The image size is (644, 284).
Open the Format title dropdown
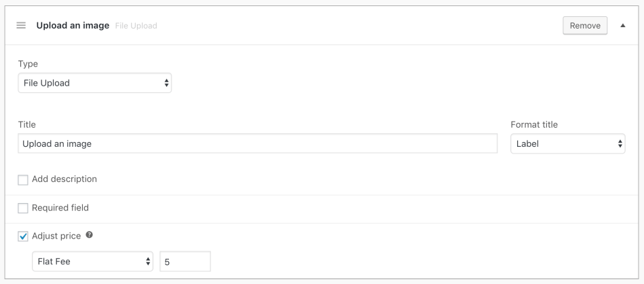[x=567, y=143]
